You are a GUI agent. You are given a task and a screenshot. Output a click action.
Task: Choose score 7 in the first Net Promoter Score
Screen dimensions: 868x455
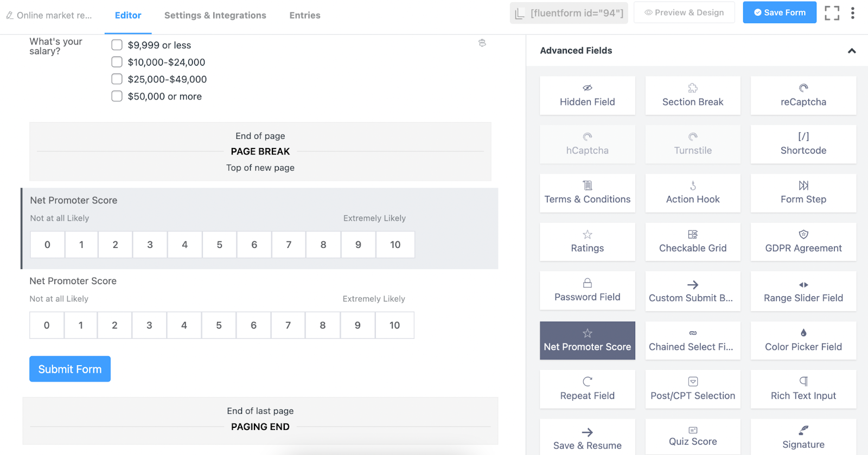click(289, 245)
